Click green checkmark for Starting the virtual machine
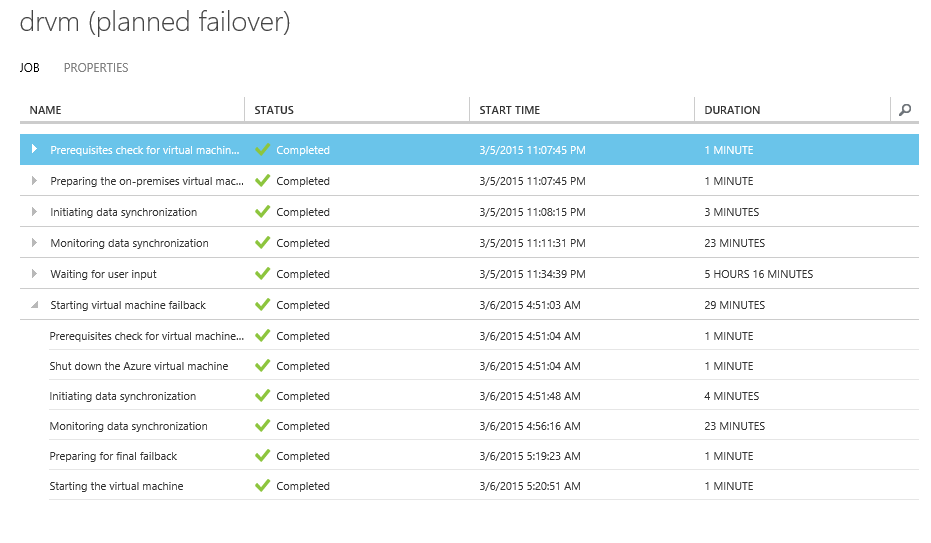The width and height of the screenshot is (931, 543). (263, 486)
